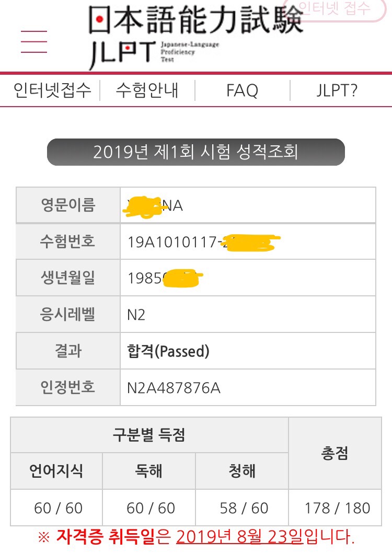Screen dimensions: 392x553
Task: Open the 인터넷접수 menu item
Action: (x=52, y=90)
